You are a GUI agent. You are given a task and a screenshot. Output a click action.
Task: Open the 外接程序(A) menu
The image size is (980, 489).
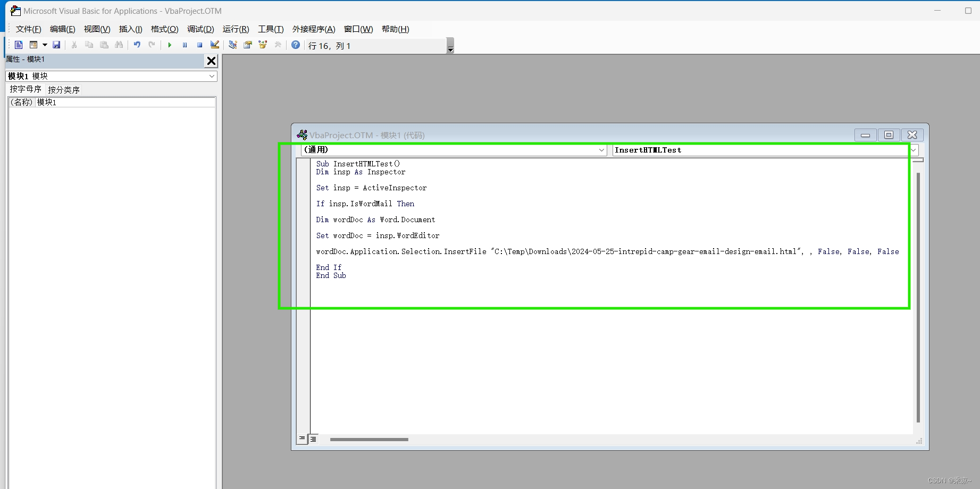[x=314, y=29]
